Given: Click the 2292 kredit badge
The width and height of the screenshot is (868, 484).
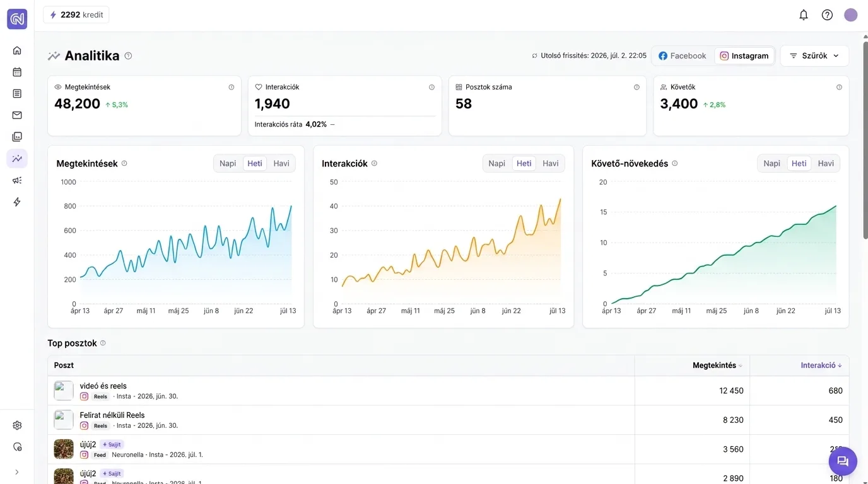Looking at the screenshot, I should click(76, 14).
